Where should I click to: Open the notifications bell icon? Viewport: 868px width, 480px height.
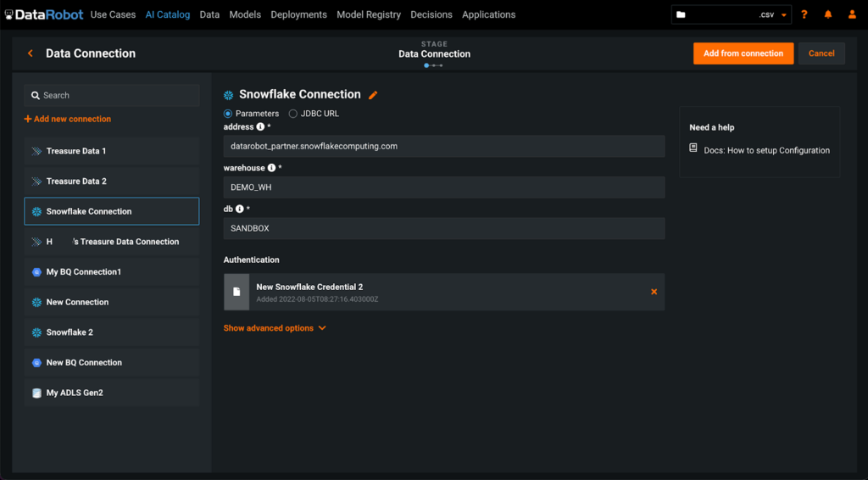[x=828, y=14]
